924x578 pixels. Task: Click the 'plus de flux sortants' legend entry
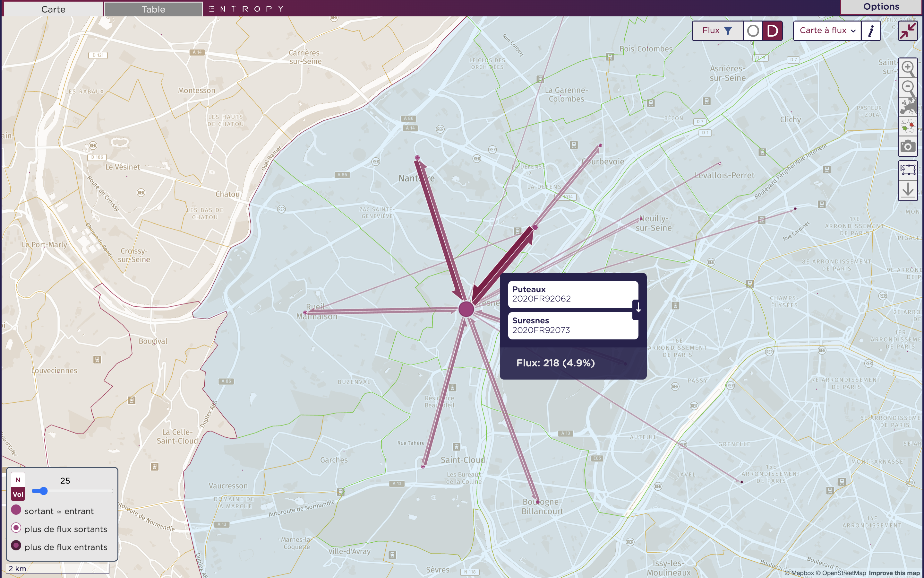click(59, 529)
